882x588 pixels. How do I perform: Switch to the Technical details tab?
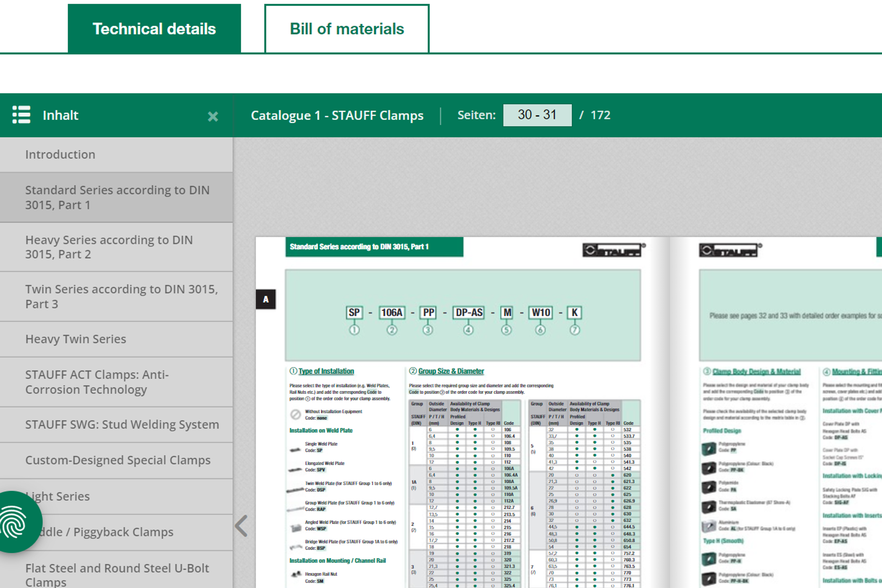[154, 28]
